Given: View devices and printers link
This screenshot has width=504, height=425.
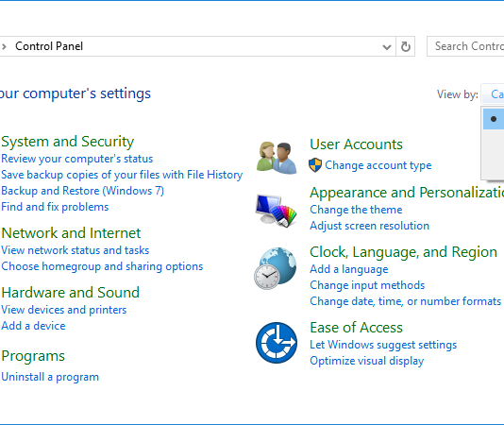Looking at the screenshot, I should click(63, 310).
